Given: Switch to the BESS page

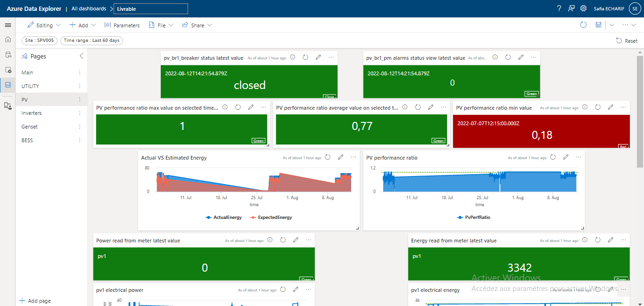Looking at the screenshot, I should tap(27, 140).
